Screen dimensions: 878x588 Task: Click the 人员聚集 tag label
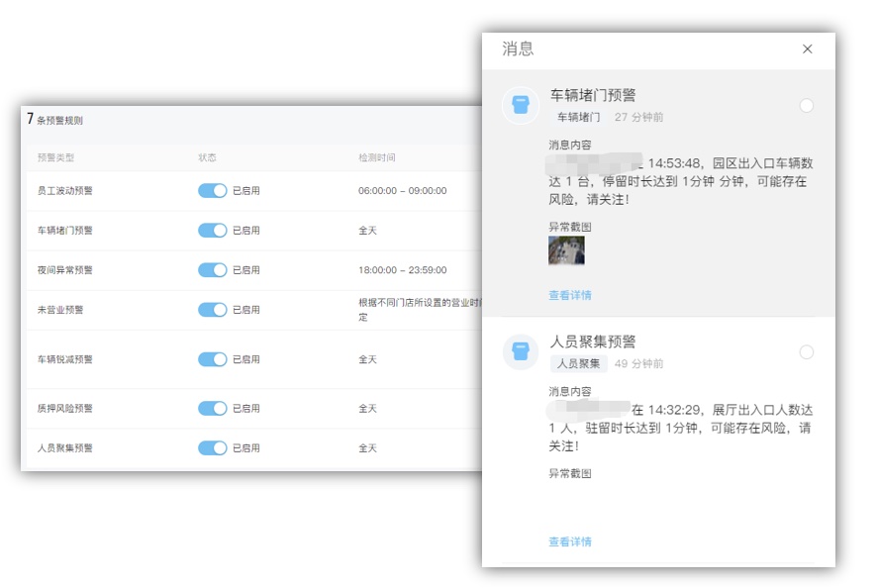point(578,363)
